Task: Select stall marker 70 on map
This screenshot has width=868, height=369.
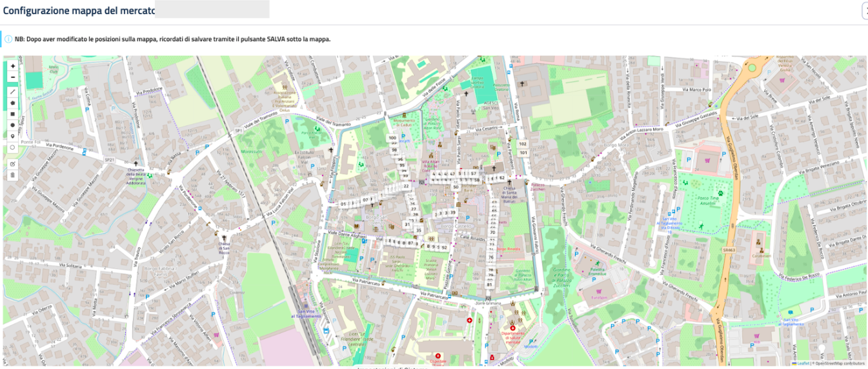Action: (x=492, y=232)
